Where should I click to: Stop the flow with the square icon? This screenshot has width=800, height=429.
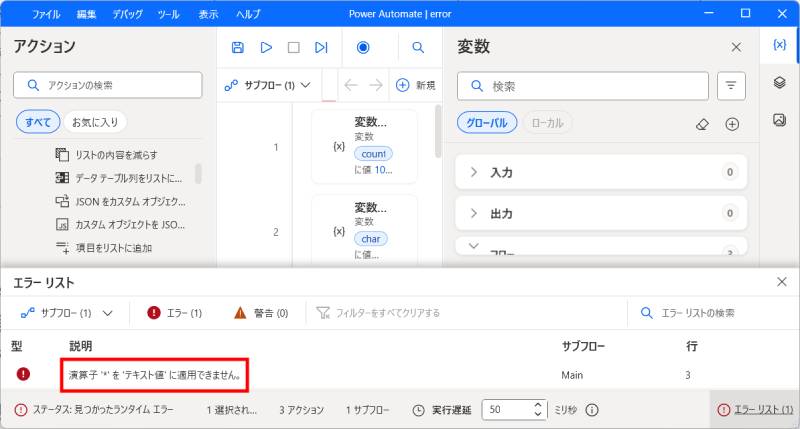tap(294, 47)
